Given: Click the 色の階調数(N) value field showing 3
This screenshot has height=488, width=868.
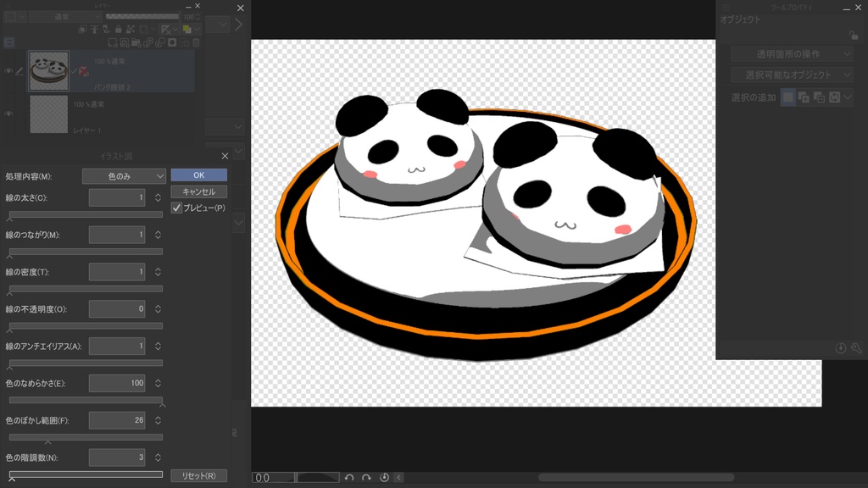Looking at the screenshot, I should point(117,457).
